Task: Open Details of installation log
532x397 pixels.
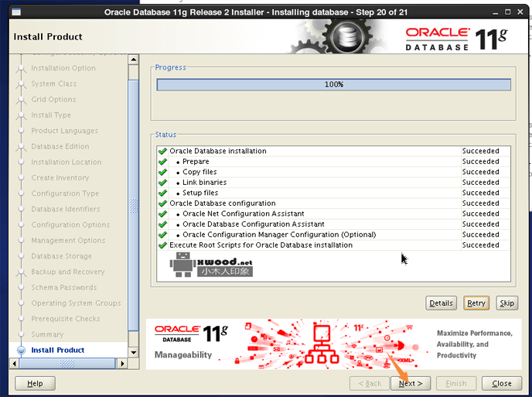Action: tap(441, 303)
